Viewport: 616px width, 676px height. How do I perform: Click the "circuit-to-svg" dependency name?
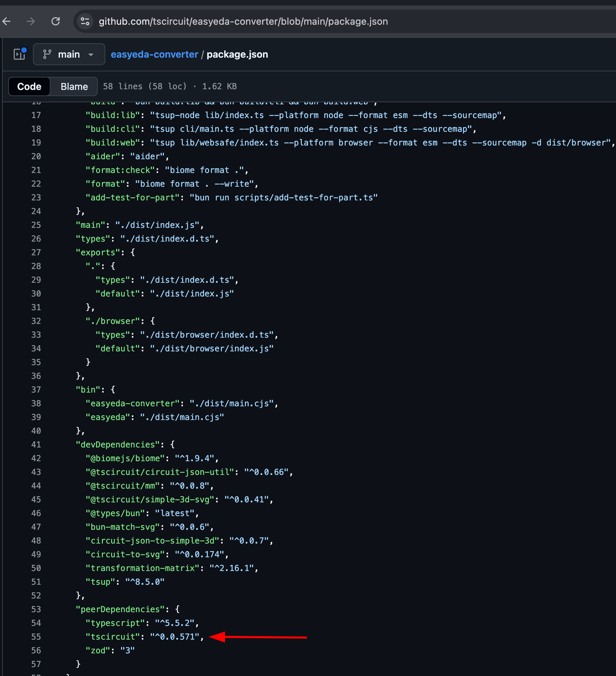click(x=125, y=555)
